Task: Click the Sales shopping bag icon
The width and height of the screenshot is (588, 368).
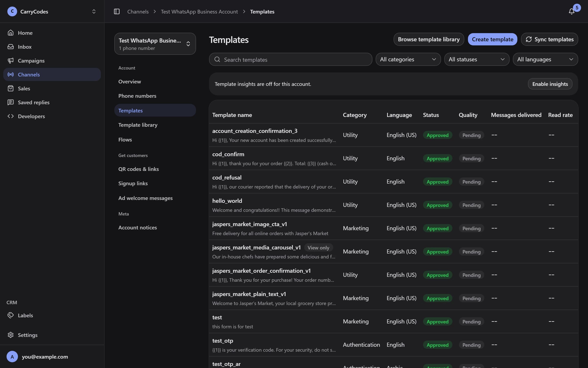Action: [x=10, y=88]
